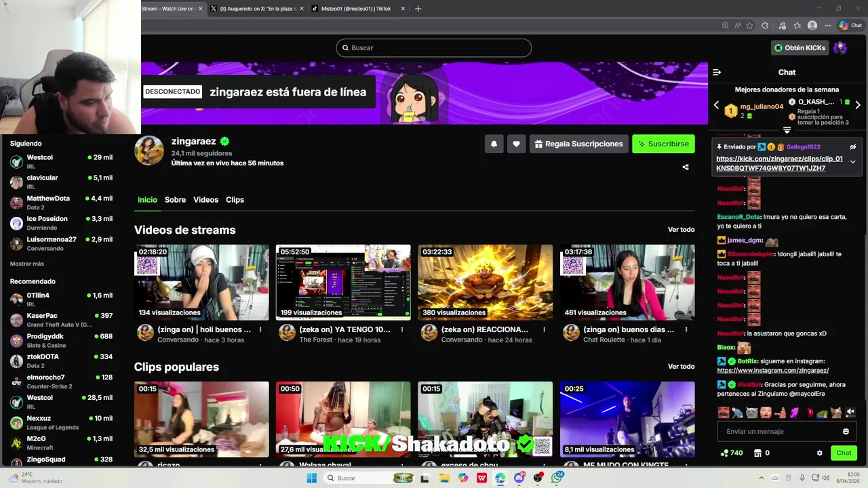Open the browser three-dot settings menu
868x488 pixels.
(828, 26)
